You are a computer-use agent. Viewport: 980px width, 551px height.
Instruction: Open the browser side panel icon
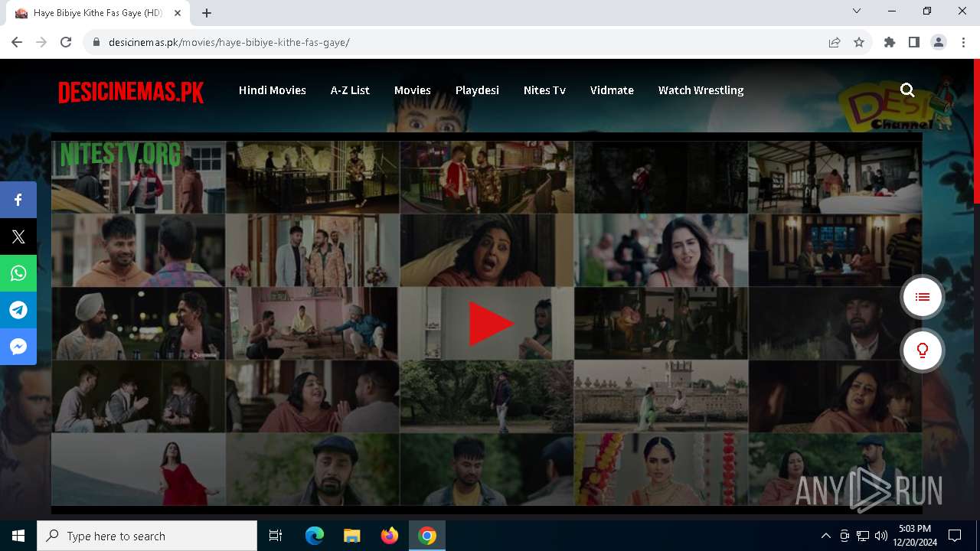coord(914,42)
